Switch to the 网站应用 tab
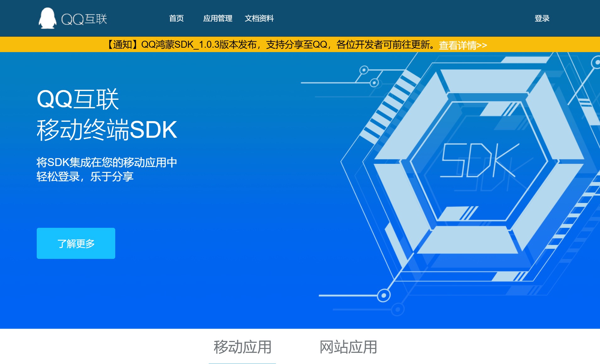Image resolution: width=600 pixels, height=364 pixels. tap(348, 347)
